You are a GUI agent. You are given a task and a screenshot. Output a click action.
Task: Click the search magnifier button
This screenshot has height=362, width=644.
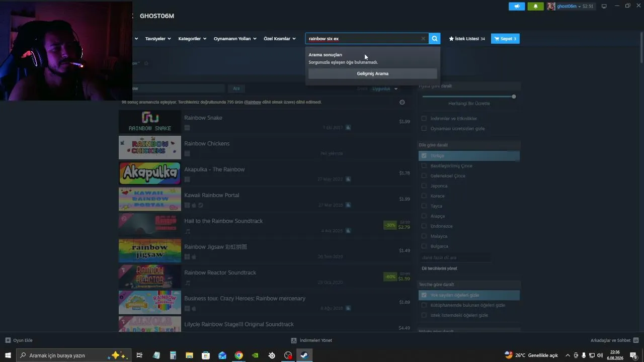coord(435,39)
